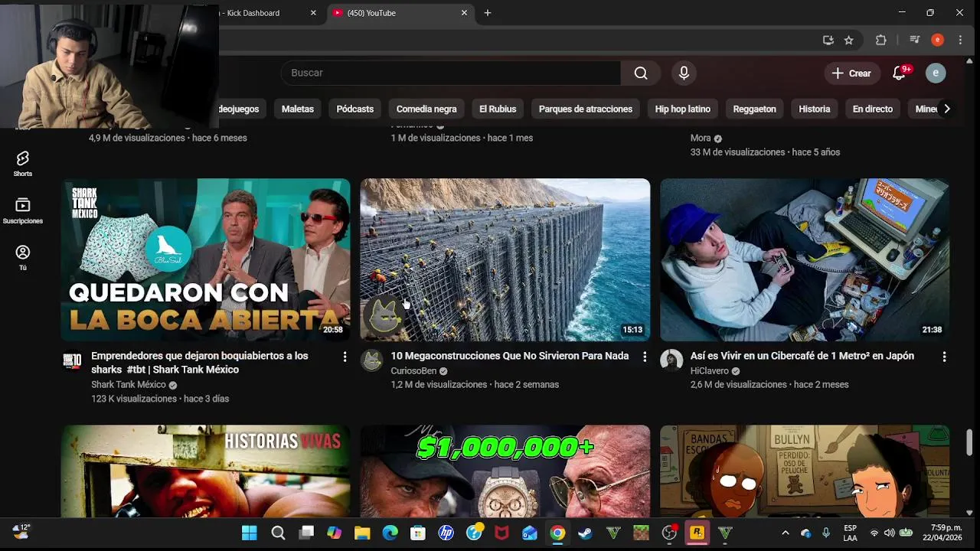Image resolution: width=980 pixels, height=551 pixels.
Task: Go to CuriosoBen channel name
Action: (x=413, y=371)
